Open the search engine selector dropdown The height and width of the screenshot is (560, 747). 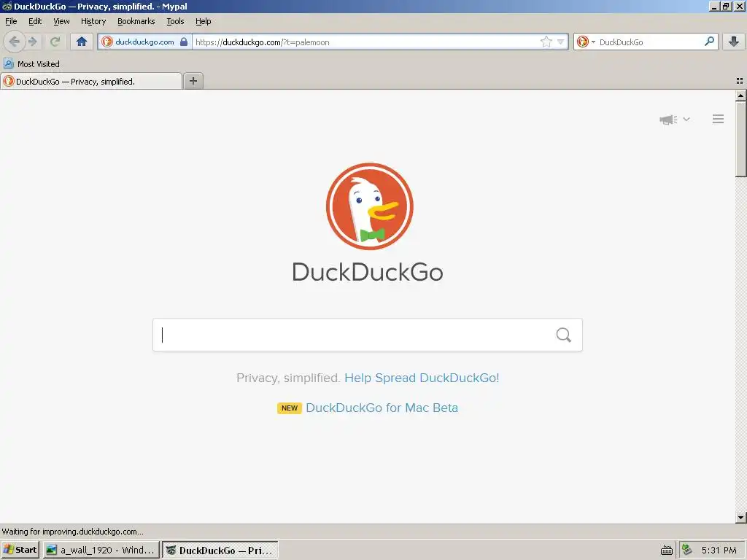586,42
